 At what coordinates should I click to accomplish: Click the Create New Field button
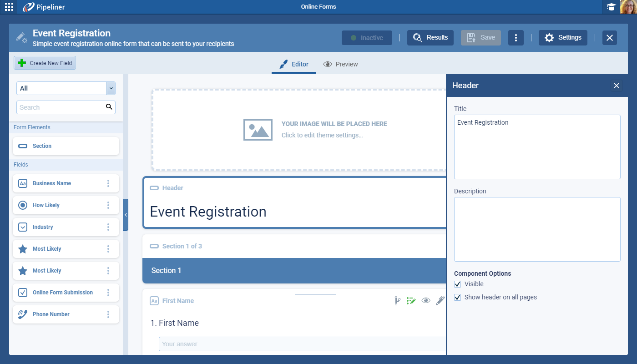point(45,63)
